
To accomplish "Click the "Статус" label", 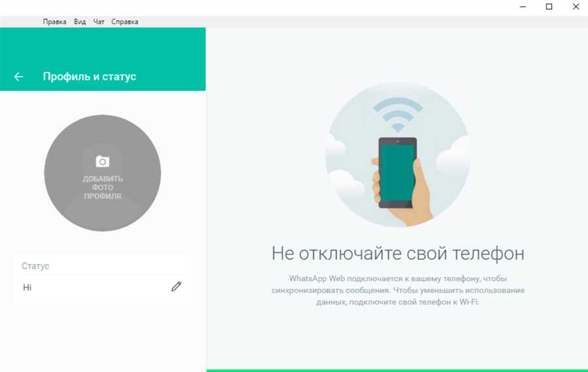I will pyautogui.click(x=35, y=266).
